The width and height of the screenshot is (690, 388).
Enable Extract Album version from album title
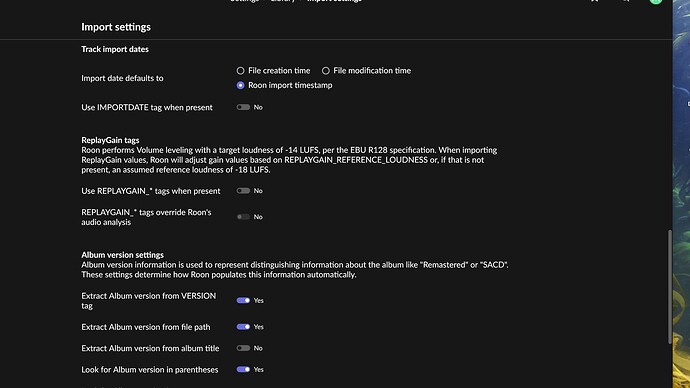[x=243, y=348]
